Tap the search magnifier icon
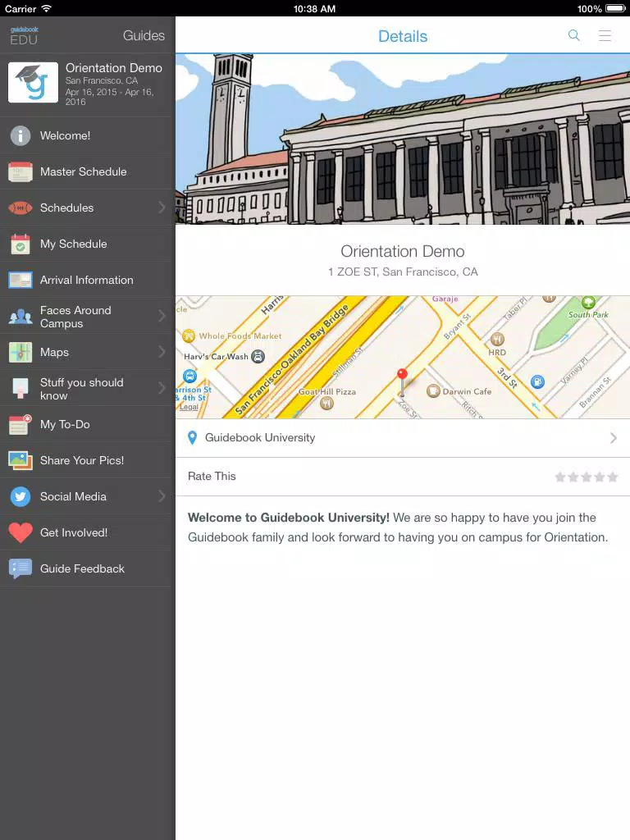The height and width of the screenshot is (840, 630). [573, 35]
